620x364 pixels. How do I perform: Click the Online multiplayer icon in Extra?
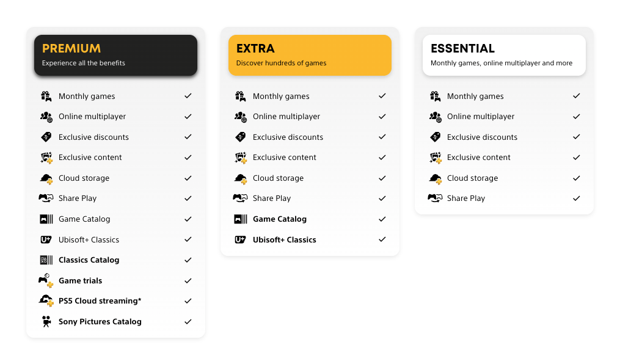[x=240, y=117]
